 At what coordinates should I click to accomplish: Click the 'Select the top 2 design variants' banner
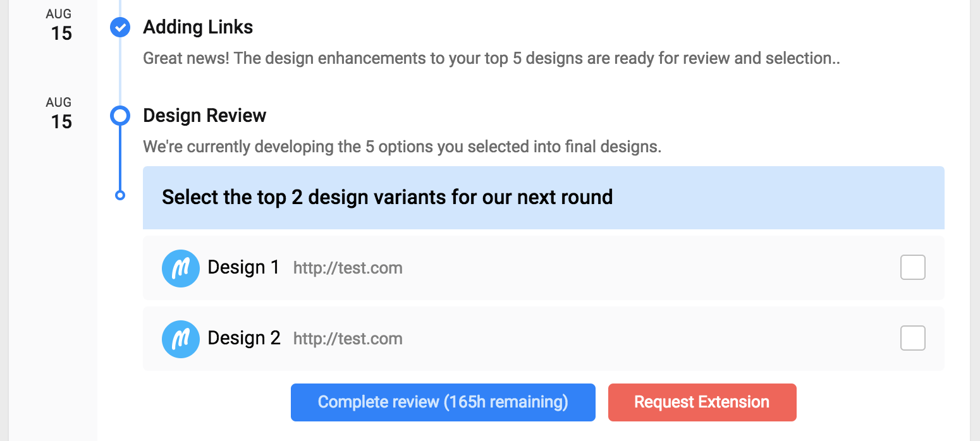(x=544, y=197)
